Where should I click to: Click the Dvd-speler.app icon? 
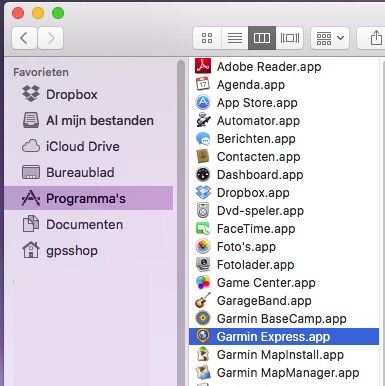203,210
